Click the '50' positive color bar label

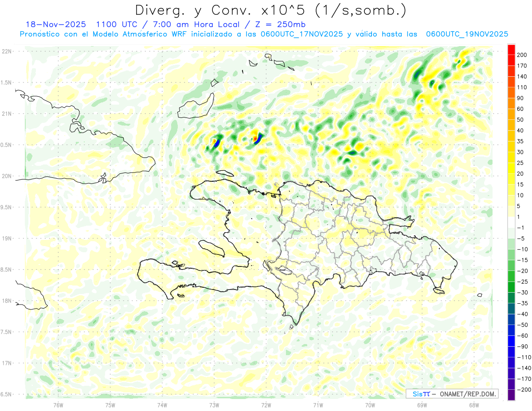coord(520,120)
